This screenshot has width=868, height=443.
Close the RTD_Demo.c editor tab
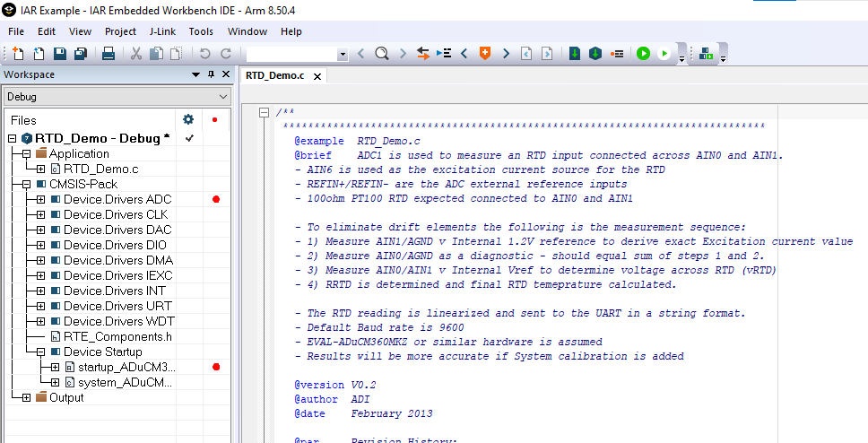pos(317,76)
